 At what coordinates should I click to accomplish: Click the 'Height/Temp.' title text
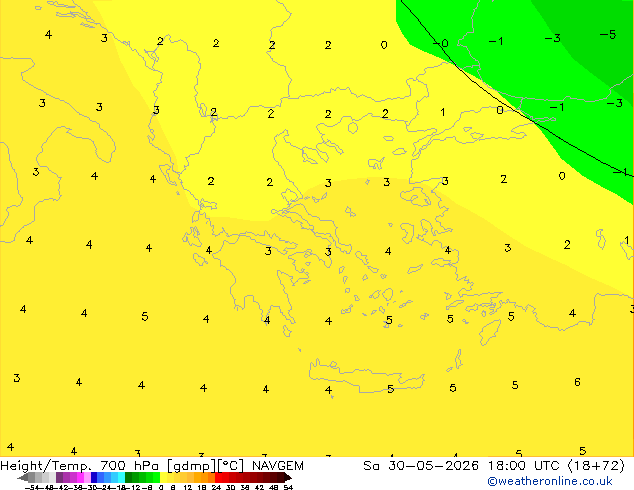coord(46,466)
